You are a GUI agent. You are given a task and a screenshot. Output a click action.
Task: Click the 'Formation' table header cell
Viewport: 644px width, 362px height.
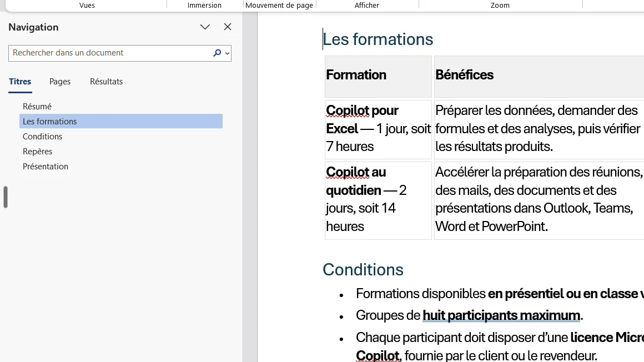[x=378, y=77]
